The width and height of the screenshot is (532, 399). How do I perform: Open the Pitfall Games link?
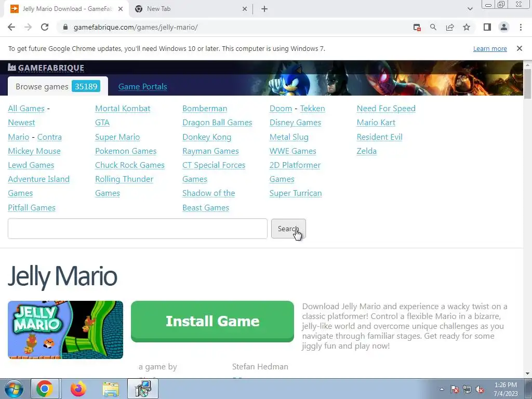pyautogui.click(x=32, y=208)
